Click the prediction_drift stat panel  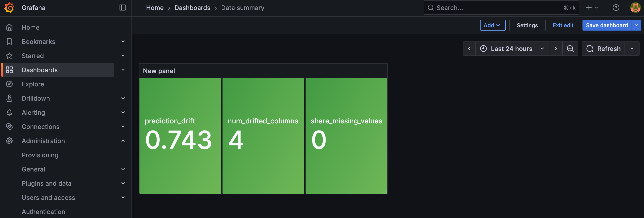(x=180, y=136)
